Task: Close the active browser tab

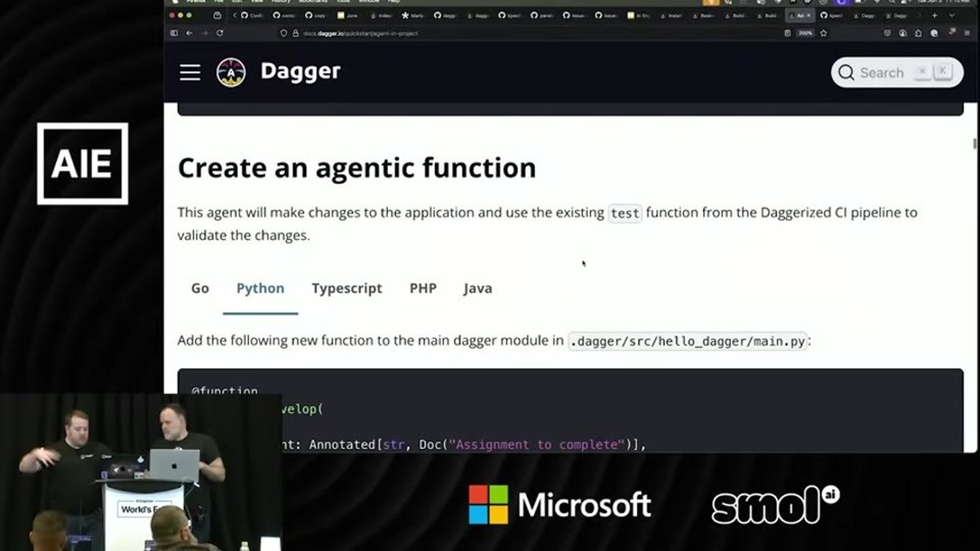Action: [808, 16]
